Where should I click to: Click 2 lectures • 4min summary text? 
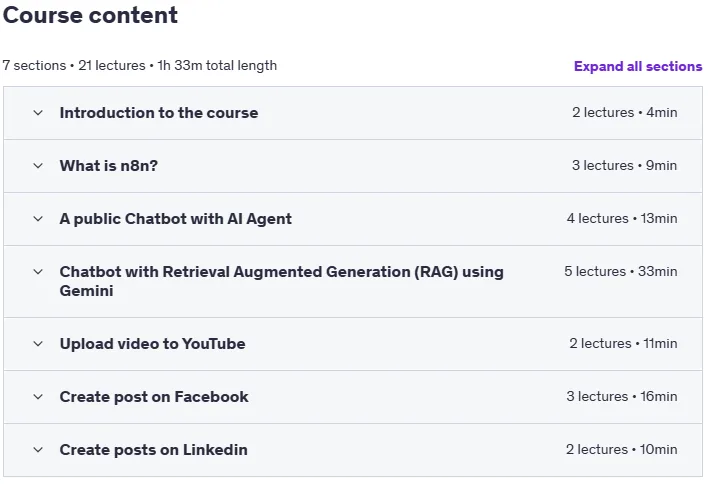pyautogui.click(x=624, y=112)
